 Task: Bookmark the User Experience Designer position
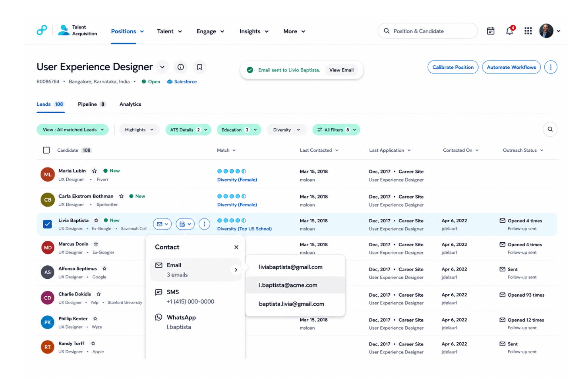[x=200, y=67]
